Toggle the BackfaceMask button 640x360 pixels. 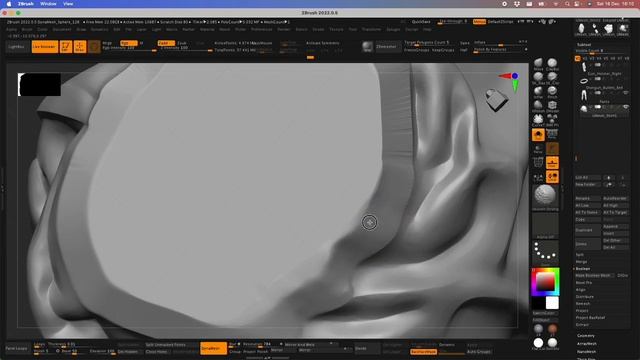(423, 351)
